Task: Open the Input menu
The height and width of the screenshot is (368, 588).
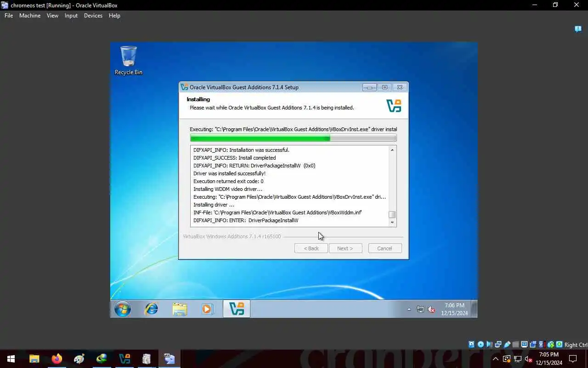Action: 71,16
